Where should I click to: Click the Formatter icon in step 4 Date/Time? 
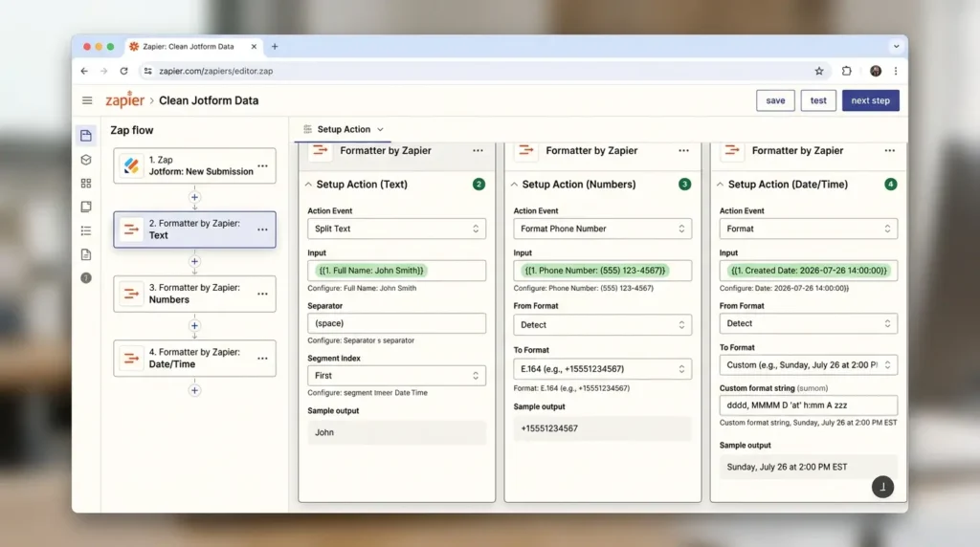(131, 359)
